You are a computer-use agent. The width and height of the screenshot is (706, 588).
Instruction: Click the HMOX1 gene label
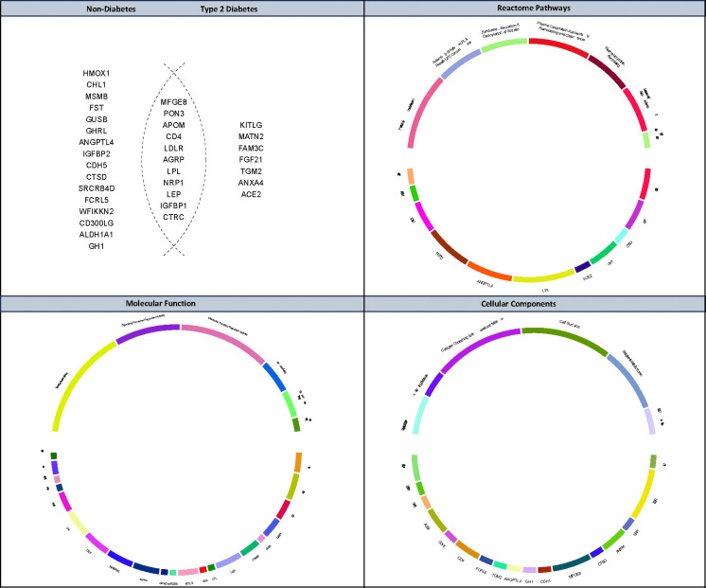(96, 74)
